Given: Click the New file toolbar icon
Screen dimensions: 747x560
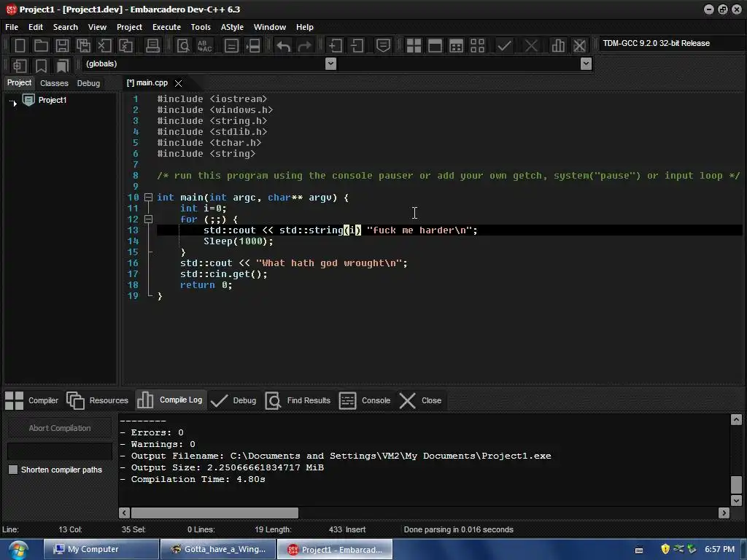Looking at the screenshot, I should (20, 46).
